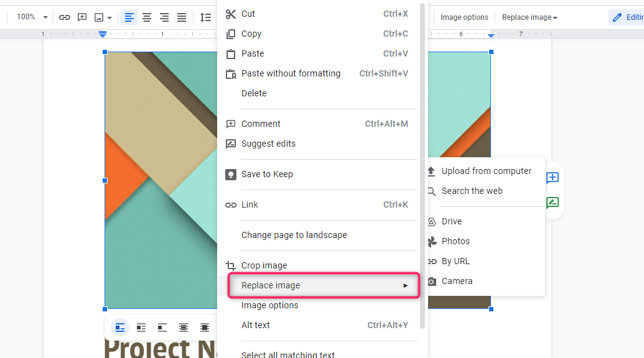Screen dimensions: 644x358
Task: Click the upload arrow icon
Action: (x=431, y=172)
